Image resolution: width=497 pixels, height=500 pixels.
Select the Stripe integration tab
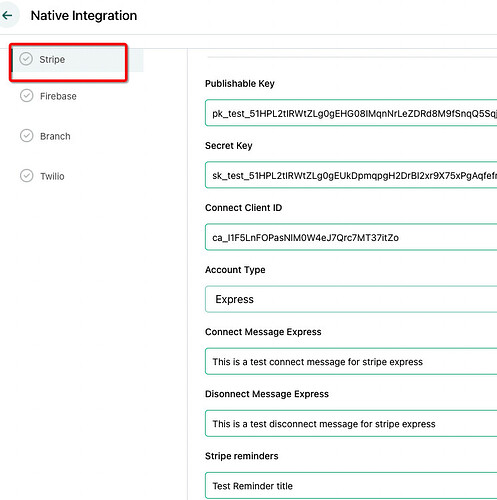tap(77, 60)
